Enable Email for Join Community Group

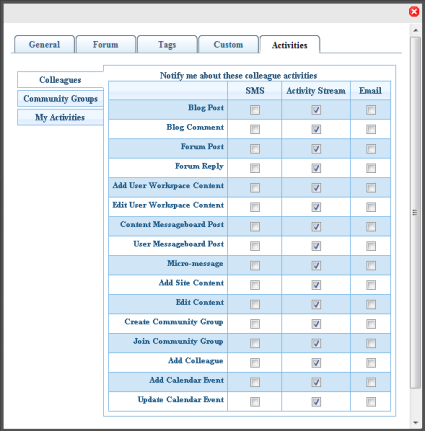[x=371, y=343]
